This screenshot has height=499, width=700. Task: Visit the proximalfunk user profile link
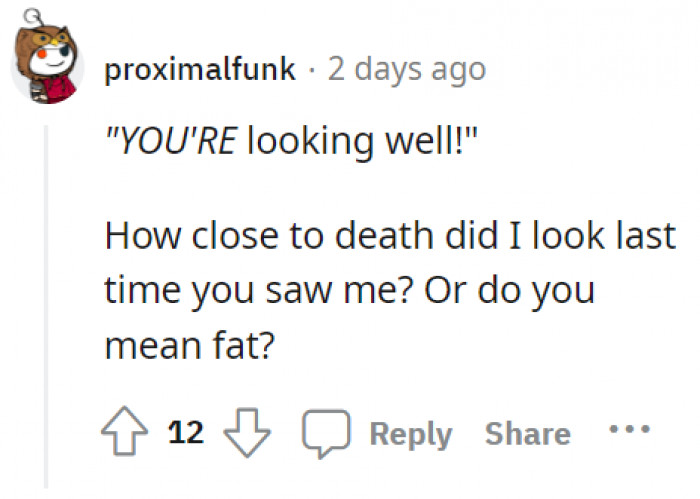tap(200, 69)
